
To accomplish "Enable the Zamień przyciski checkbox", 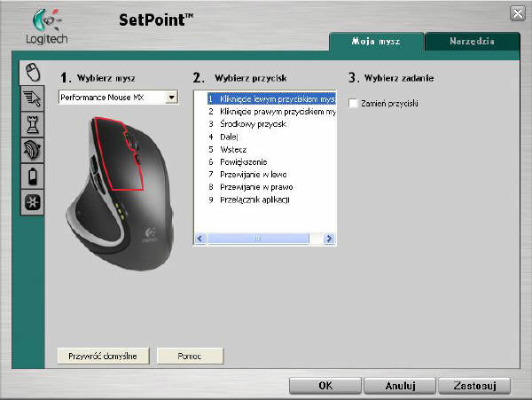I will click(x=353, y=103).
